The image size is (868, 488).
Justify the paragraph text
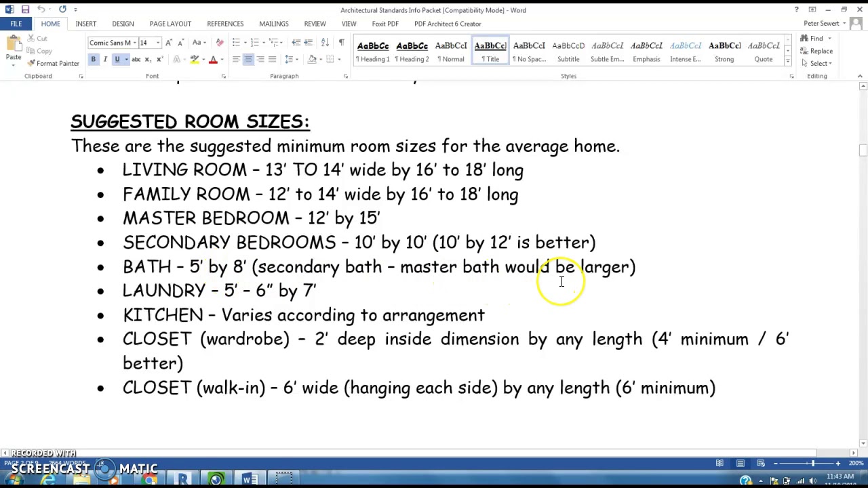(x=273, y=60)
